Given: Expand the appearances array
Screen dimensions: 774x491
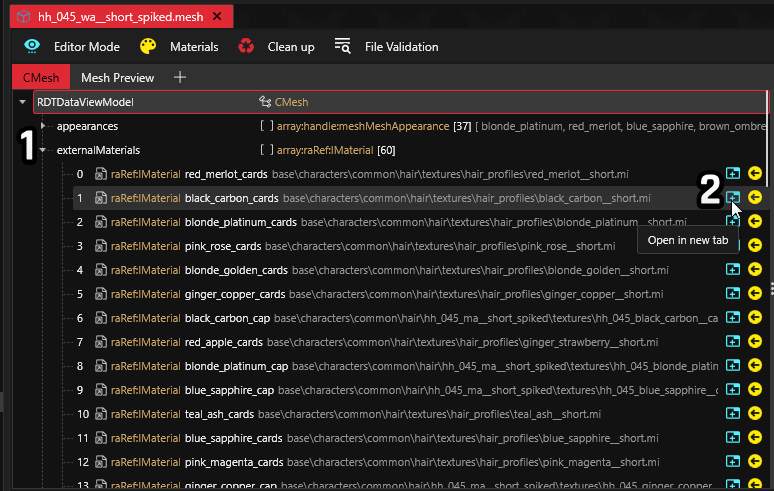Looking at the screenshot, I should click(x=43, y=127).
